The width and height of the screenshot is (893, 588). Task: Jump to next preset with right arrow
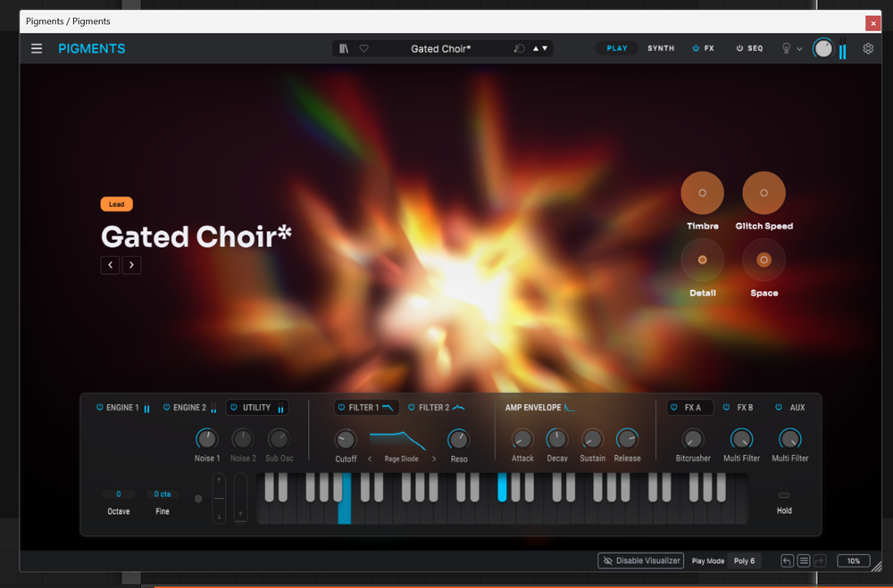(x=131, y=265)
